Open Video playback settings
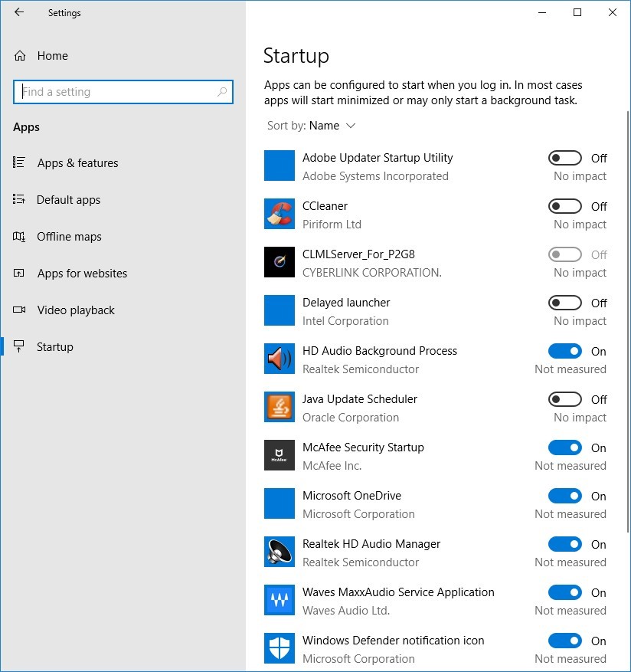The height and width of the screenshot is (672, 631). 123,310
